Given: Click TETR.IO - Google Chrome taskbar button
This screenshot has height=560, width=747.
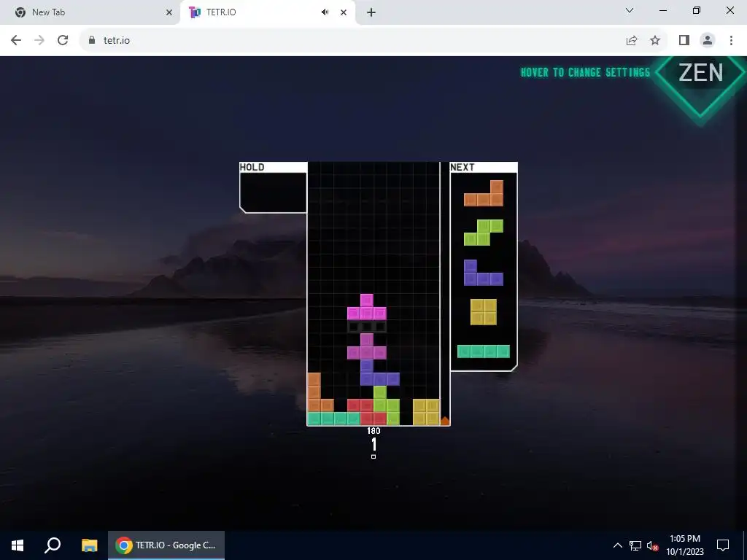Looking at the screenshot, I should tap(166, 545).
